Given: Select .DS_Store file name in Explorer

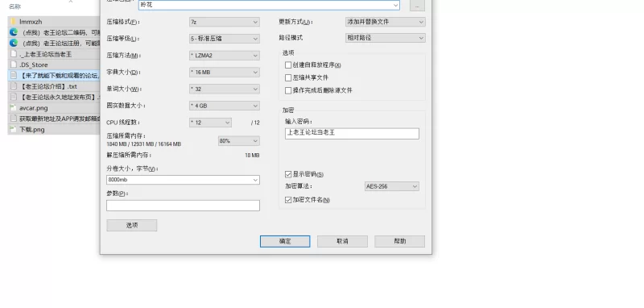Looking at the screenshot, I should click(x=34, y=65).
